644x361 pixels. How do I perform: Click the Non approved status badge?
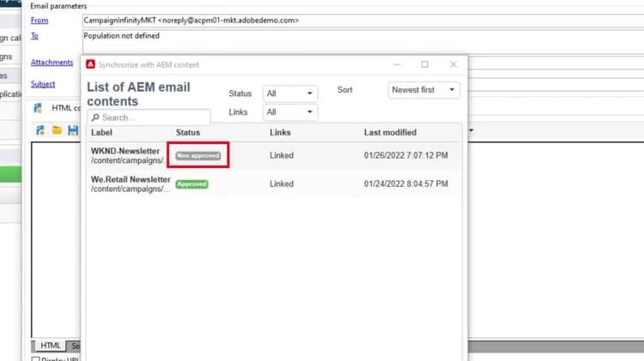(198, 155)
